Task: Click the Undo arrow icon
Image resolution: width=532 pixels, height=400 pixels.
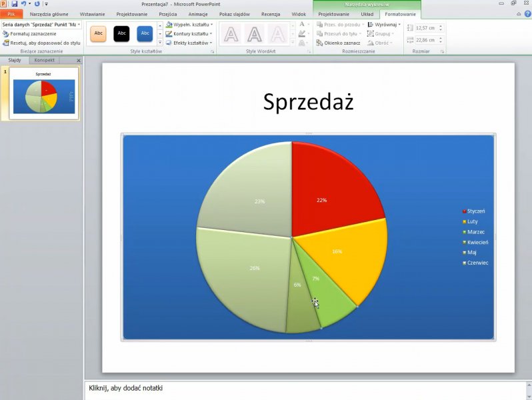Action: pos(23,4)
